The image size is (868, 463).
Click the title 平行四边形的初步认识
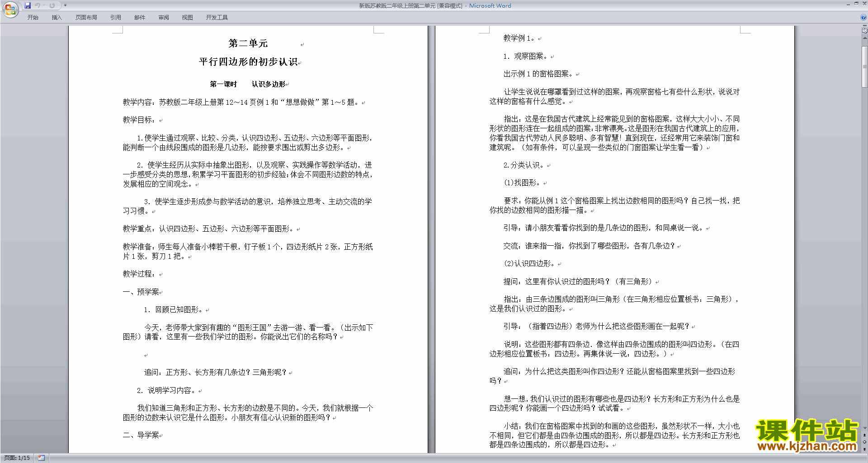(x=248, y=62)
